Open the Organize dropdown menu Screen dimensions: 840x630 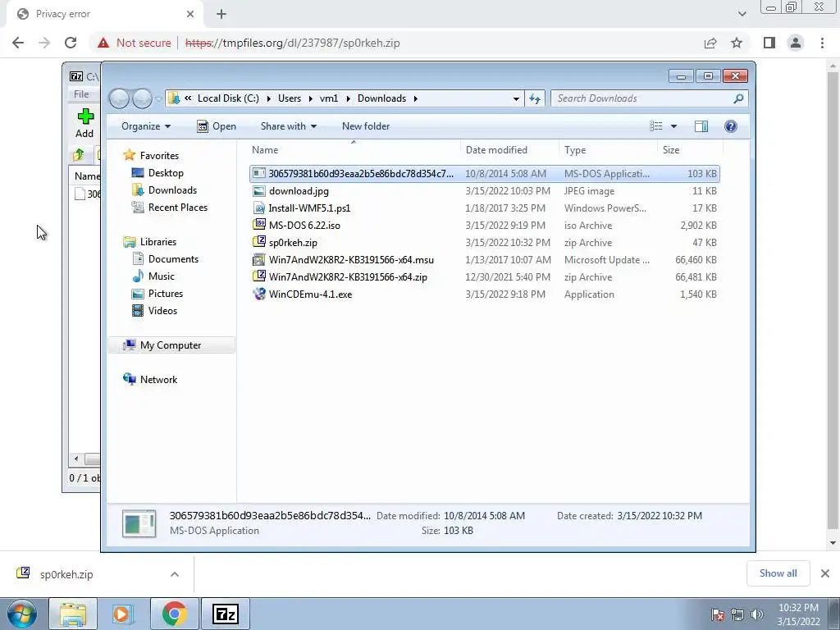[x=146, y=126]
